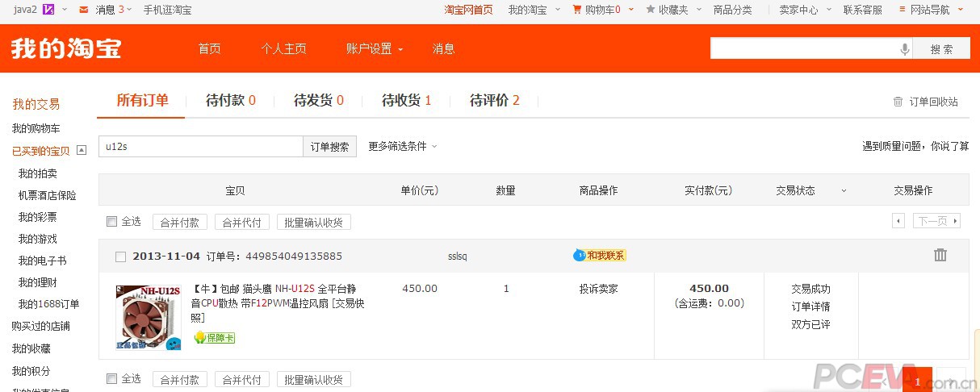
Task: Click the site navigation grid icon
Action: click(902, 10)
